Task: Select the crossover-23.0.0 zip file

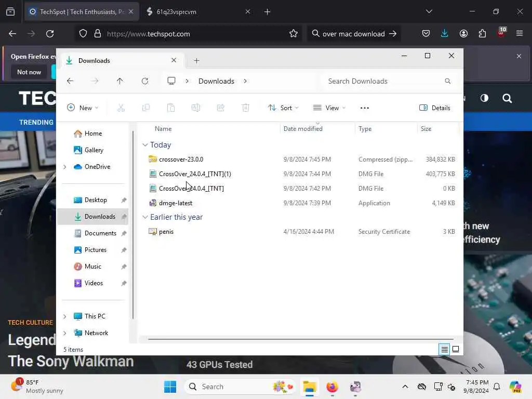Action: (181, 159)
